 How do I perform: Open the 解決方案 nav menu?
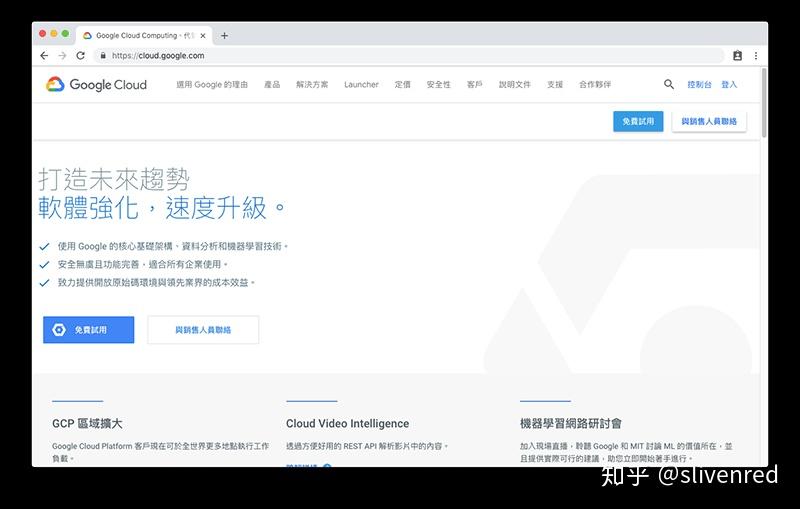click(312, 85)
